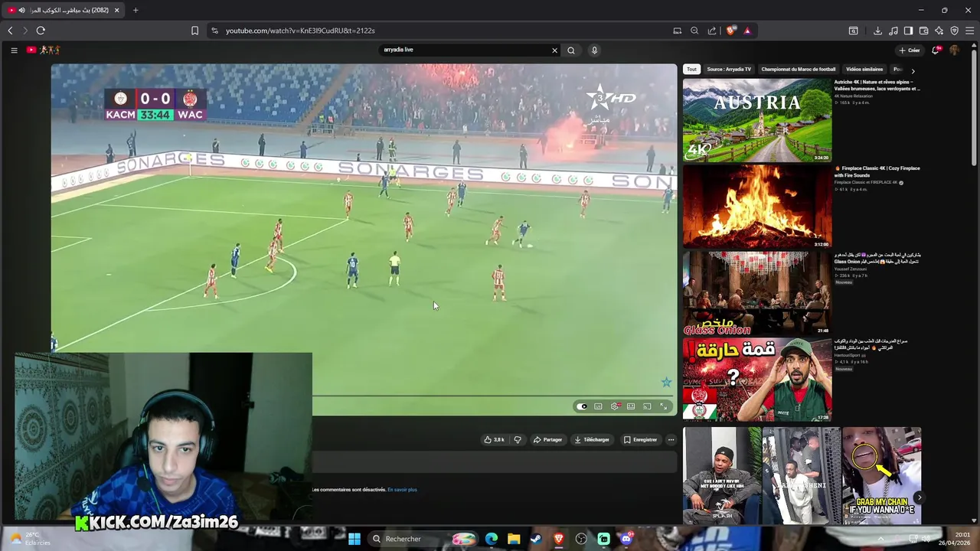Clear the YouTube search box text

click(x=554, y=51)
